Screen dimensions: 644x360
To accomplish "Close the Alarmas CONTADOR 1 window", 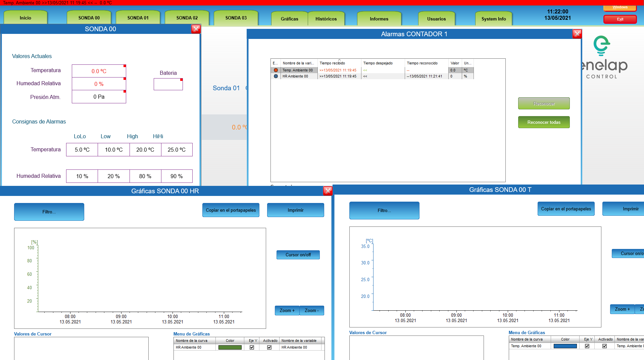I will pos(577,34).
